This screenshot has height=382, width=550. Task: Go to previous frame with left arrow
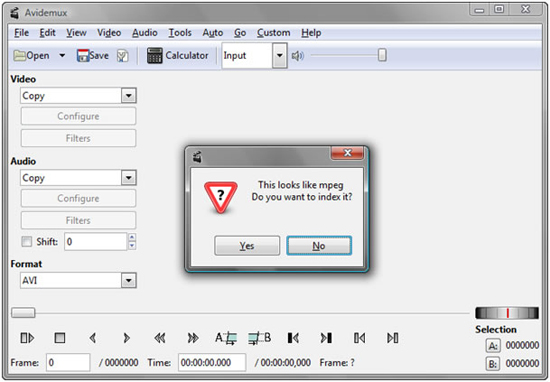[93, 338]
